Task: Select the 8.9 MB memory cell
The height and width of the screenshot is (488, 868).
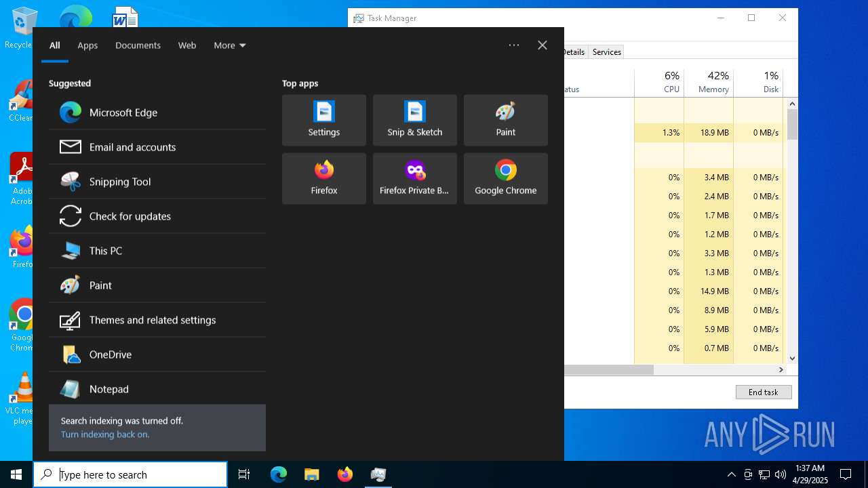Action: coord(709,310)
